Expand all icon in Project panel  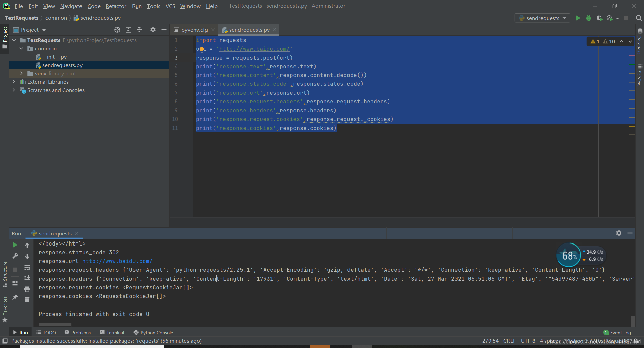tap(128, 30)
